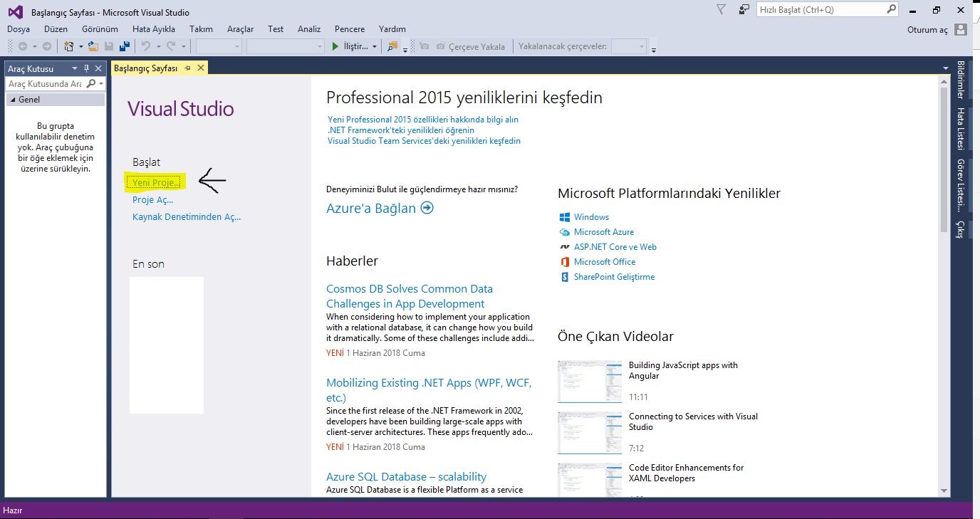Image resolution: width=980 pixels, height=519 pixels.
Task: Click the Quick Launch magnifier icon
Action: (x=892, y=10)
